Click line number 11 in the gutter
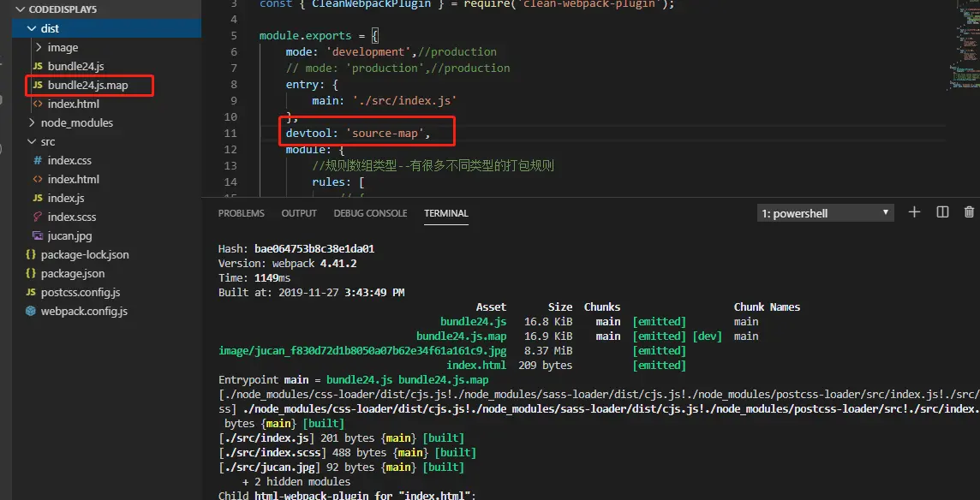 coord(230,133)
